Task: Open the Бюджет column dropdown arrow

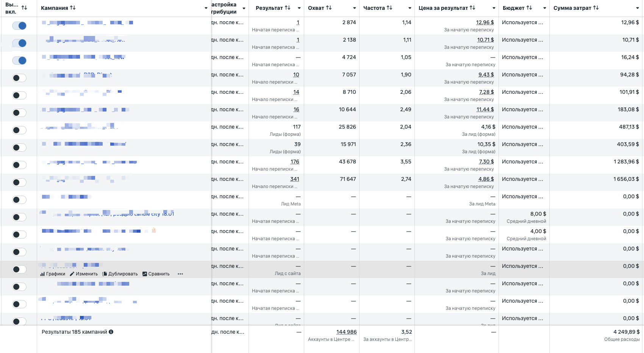Action: coord(544,8)
